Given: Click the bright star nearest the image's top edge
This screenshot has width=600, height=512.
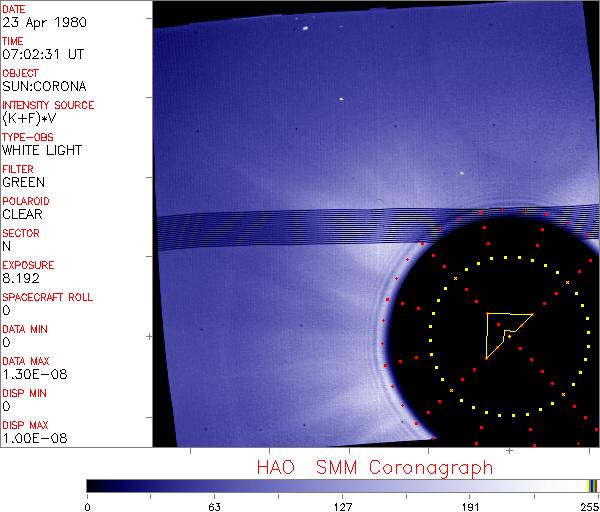Looking at the screenshot, I should (x=301, y=28).
